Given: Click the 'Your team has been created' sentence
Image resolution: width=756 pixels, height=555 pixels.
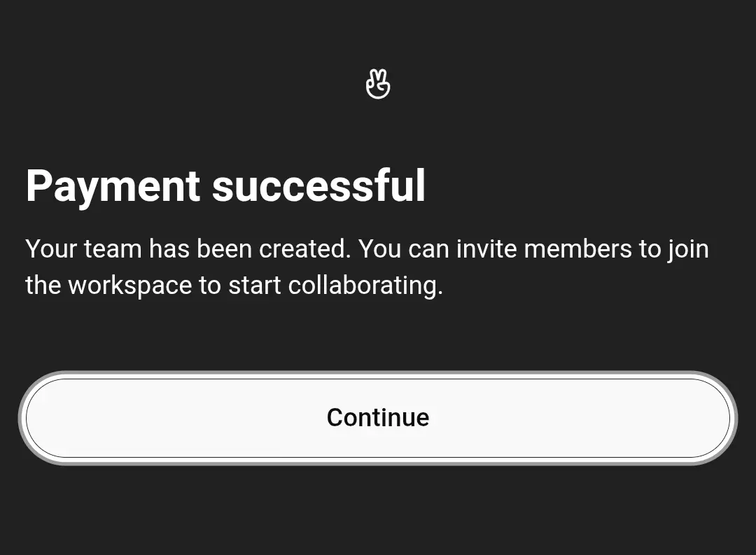Looking at the screenshot, I should tap(188, 249).
